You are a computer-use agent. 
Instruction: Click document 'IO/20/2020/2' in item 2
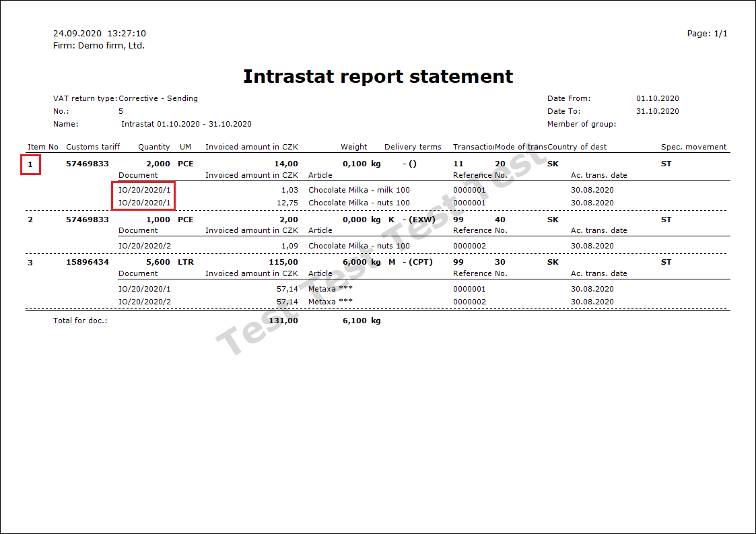(x=145, y=246)
